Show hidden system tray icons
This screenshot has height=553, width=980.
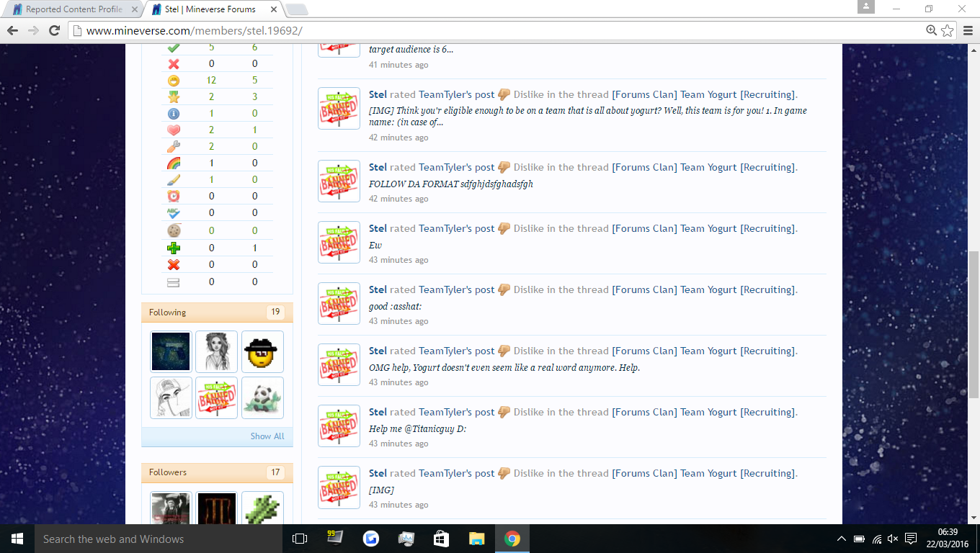click(841, 539)
